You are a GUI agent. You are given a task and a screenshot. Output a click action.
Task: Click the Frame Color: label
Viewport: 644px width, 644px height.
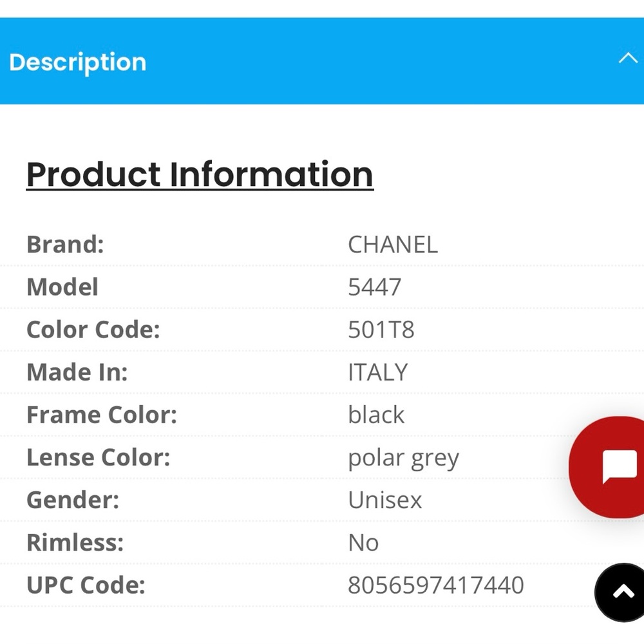[x=102, y=415]
